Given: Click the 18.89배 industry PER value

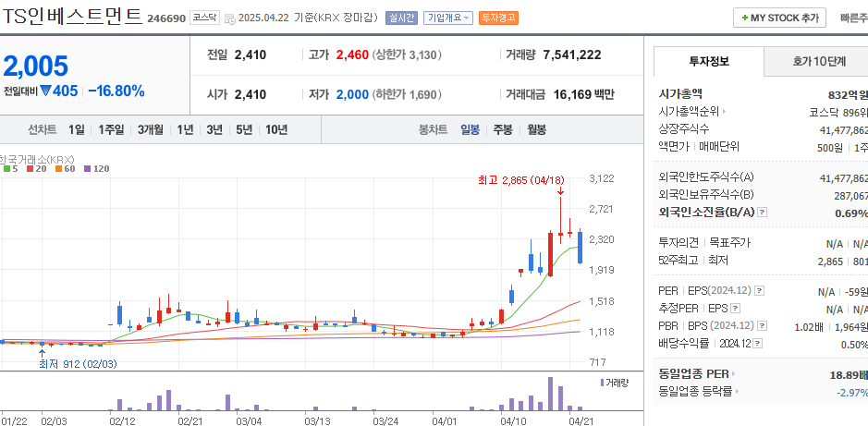Looking at the screenshot, I should point(849,375).
